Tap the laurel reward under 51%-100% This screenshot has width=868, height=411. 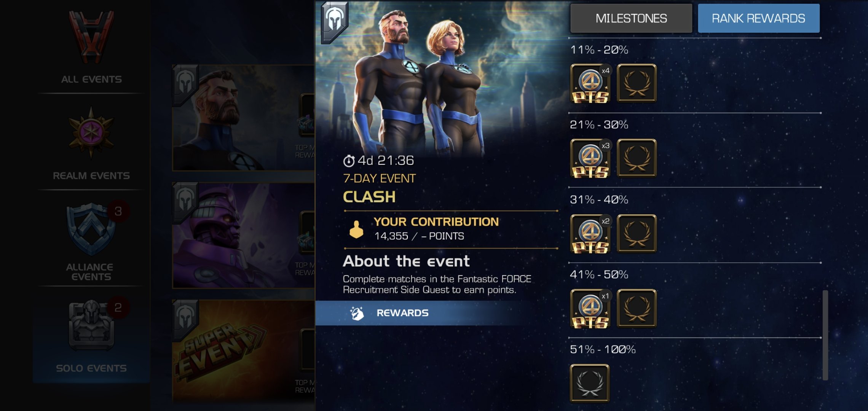pyautogui.click(x=590, y=383)
